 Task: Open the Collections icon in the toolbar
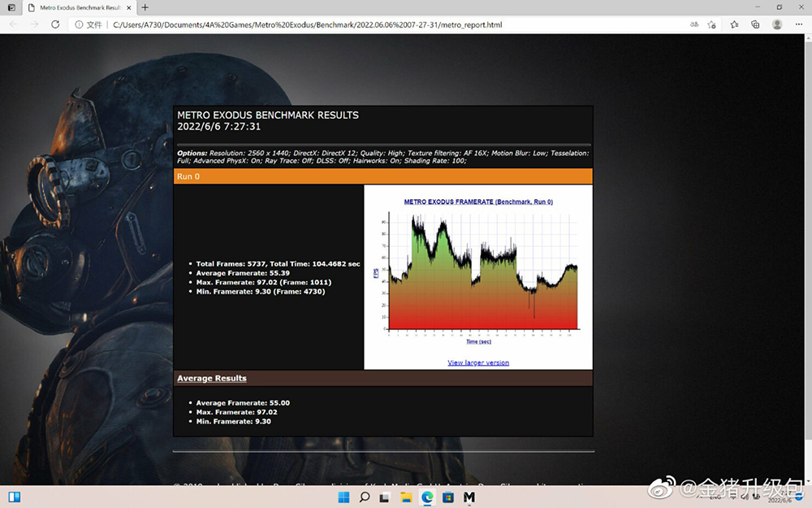755,24
